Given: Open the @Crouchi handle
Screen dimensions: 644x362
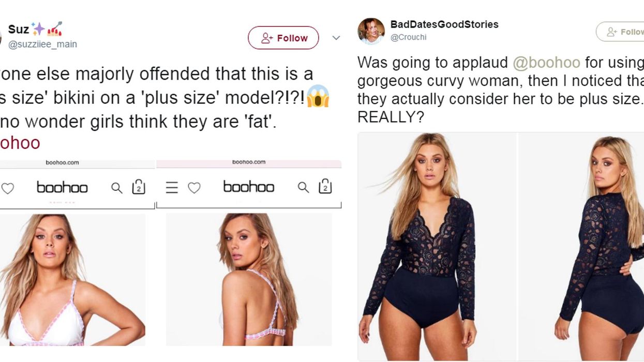Looking at the screenshot, I should point(408,37).
